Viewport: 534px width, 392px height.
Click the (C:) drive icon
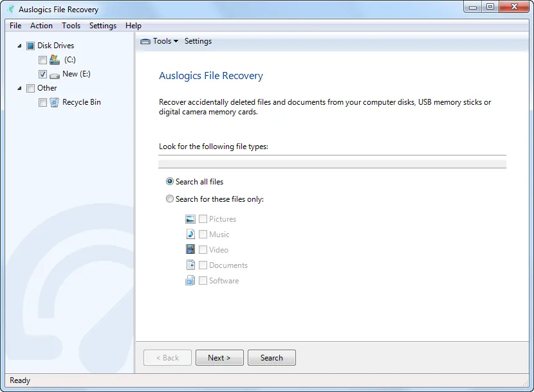(55, 59)
